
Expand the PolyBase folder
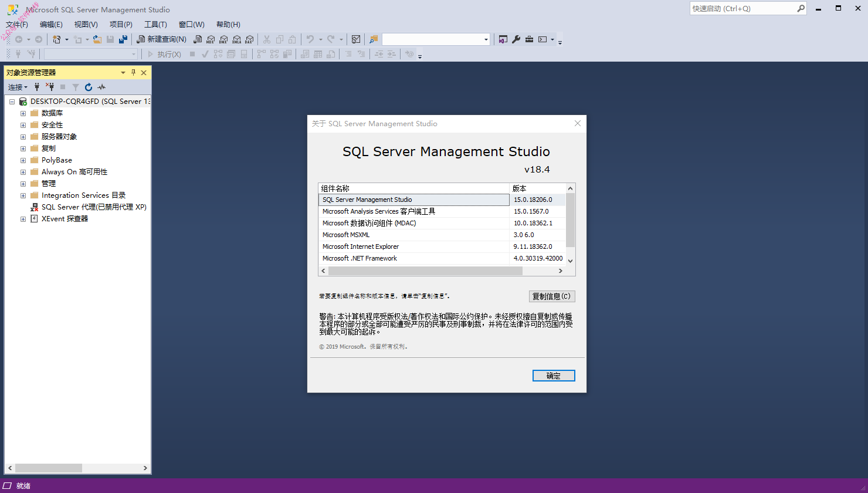[23, 160]
